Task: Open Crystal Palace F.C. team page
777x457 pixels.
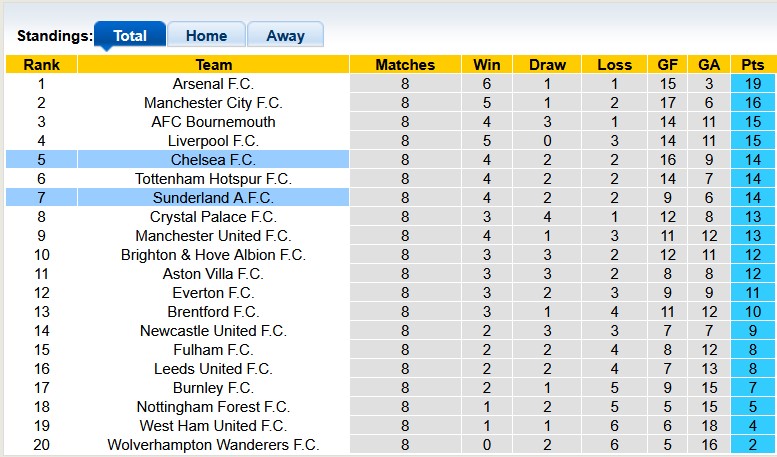Action: click(213, 217)
